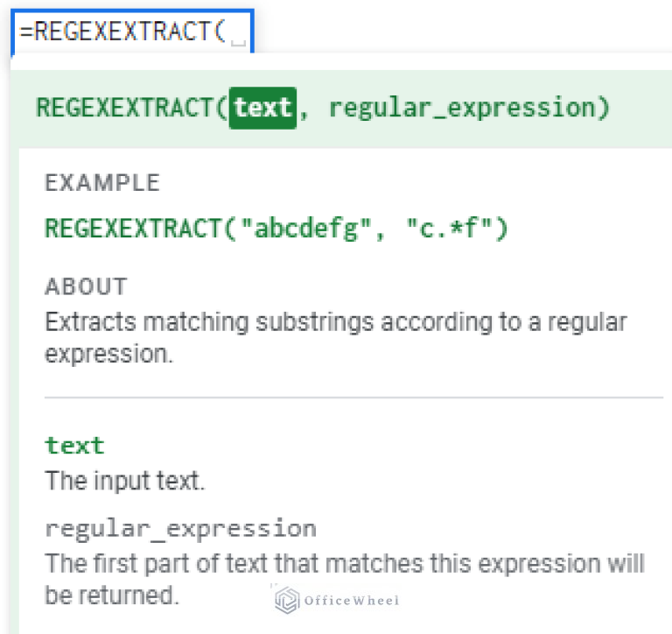Click the highlighted text argument in signature
Screen dimensions: 672x634
pyautogui.click(x=262, y=108)
